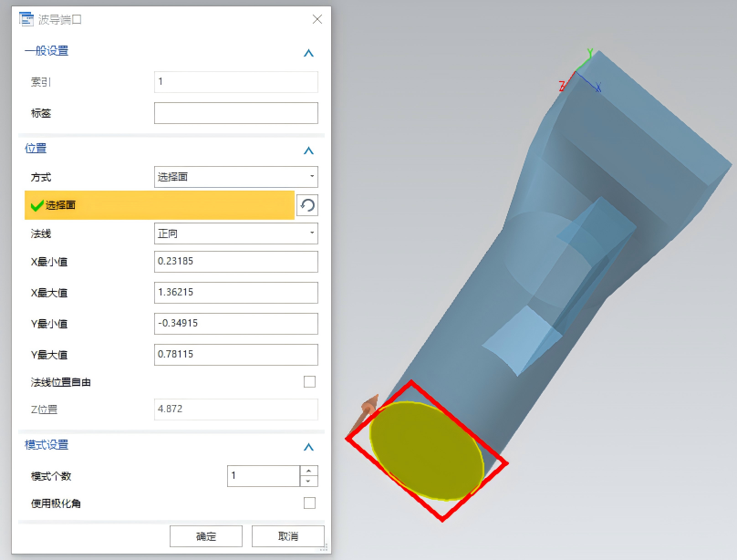Click the XYZ coordinate axis triad
The height and width of the screenshot is (560, 737).
pyautogui.click(x=582, y=73)
